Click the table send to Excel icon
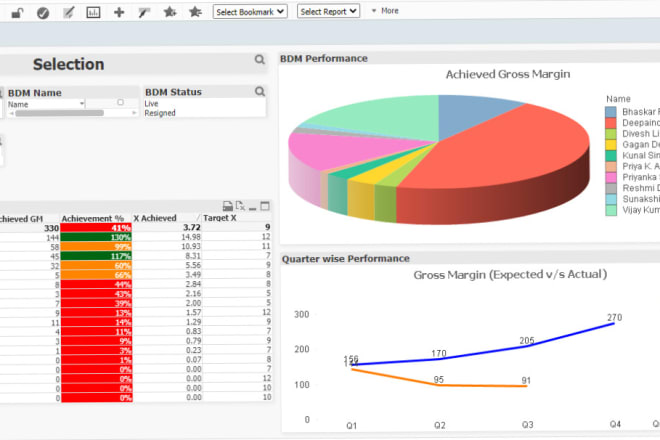 tap(240, 206)
